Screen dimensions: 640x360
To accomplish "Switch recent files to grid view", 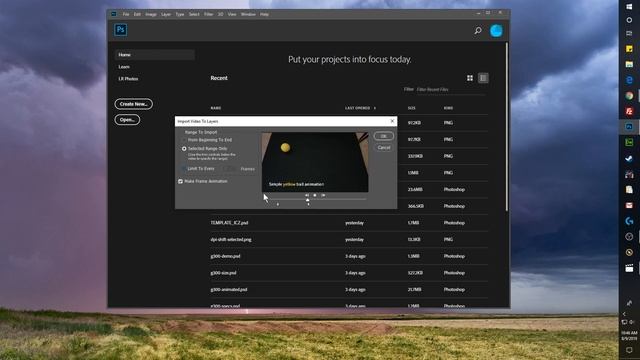I will 470,78.
